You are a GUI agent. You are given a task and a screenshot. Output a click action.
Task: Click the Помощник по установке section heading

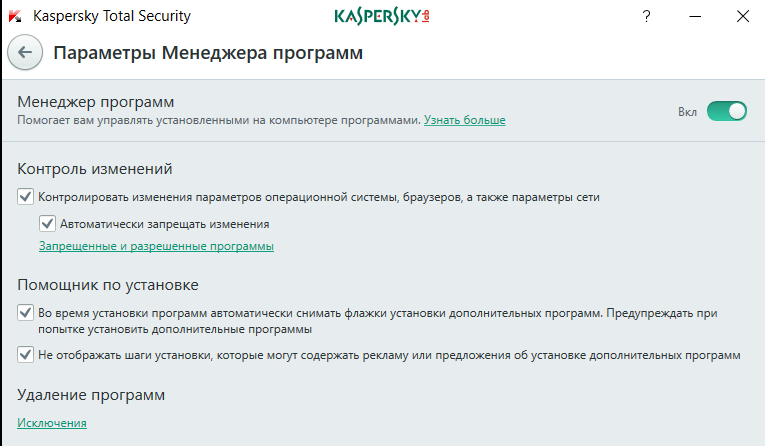(108, 285)
